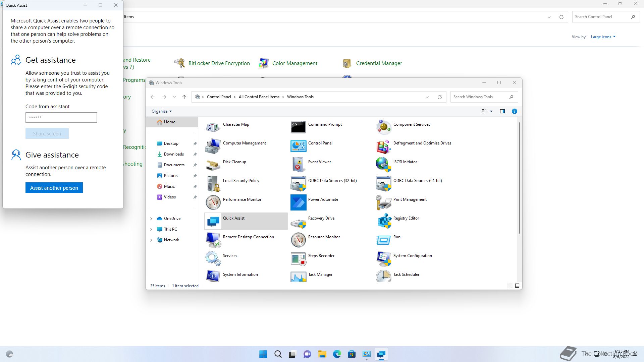Launch Command Prompt icon

click(298, 127)
